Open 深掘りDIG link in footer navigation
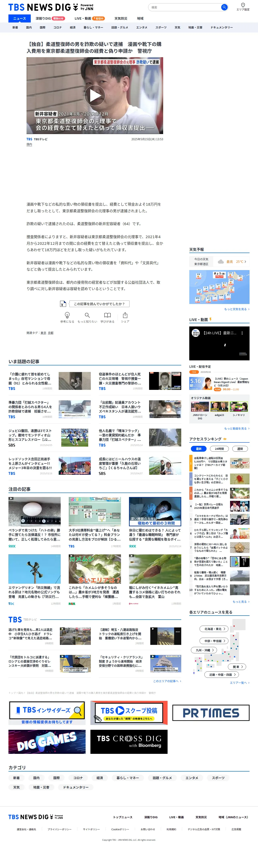This screenshot has width=258, height=868. pos(151,817)
